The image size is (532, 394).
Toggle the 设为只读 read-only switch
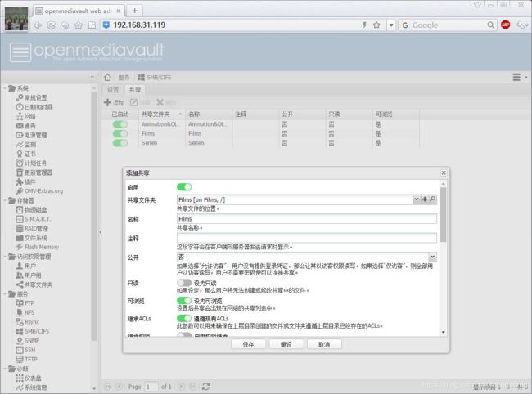pos(184,283)
